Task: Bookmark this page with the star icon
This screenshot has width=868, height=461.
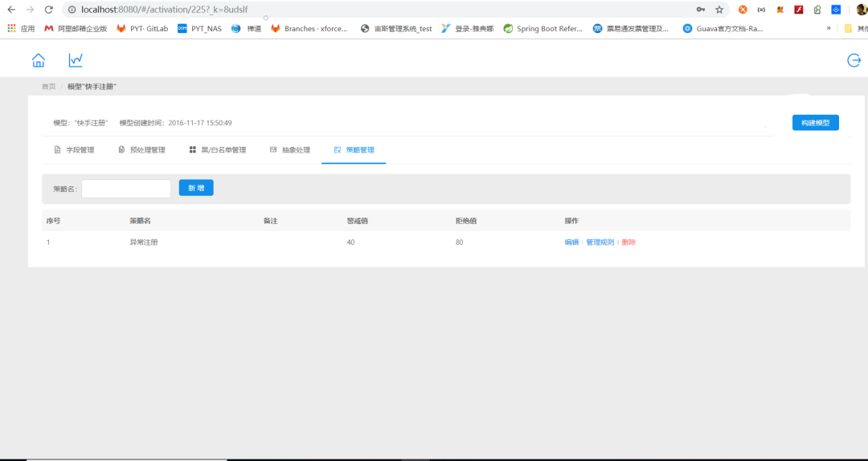Action: tap(719, 10)
